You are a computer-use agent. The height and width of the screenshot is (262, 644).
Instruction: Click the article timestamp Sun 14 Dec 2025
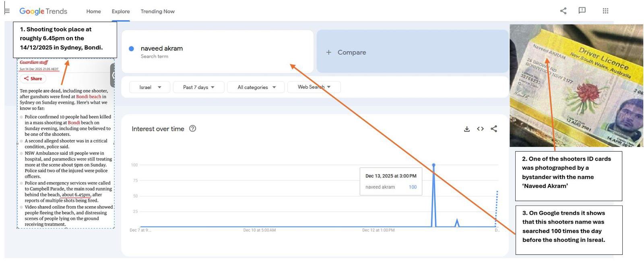pyautogui.click(x=39, y=69)
